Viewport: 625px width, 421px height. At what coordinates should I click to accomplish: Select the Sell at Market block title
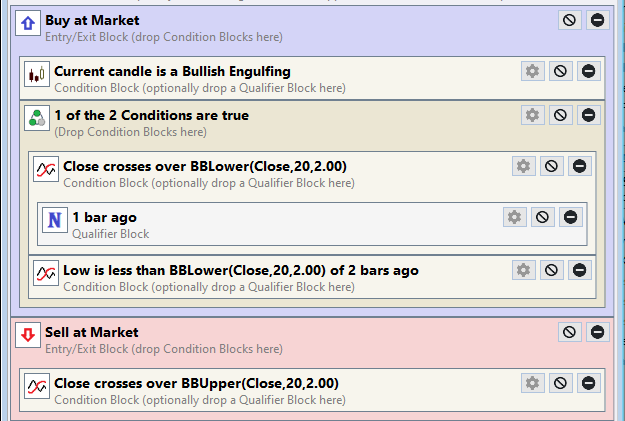[92, 332]
